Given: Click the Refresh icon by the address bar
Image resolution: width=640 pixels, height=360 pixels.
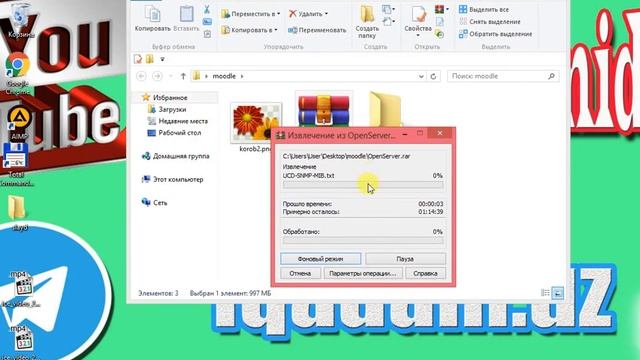Looking at the screenshot, I should click(433, 76).
